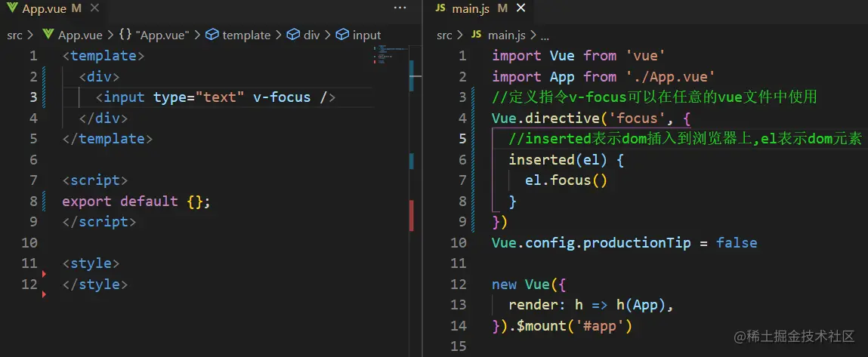Click the App.vue minimap
This screenshot has height=357, width=868.
(391, 55)
